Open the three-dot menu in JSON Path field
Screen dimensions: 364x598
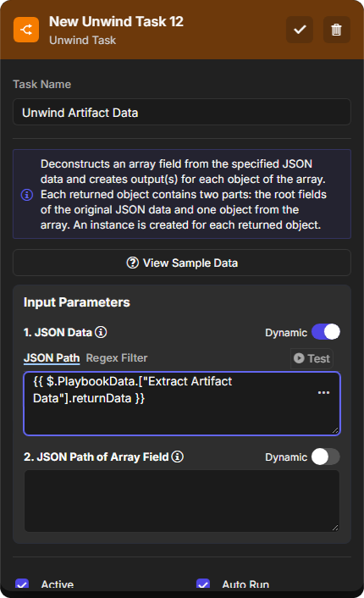(x=323, y=392)
